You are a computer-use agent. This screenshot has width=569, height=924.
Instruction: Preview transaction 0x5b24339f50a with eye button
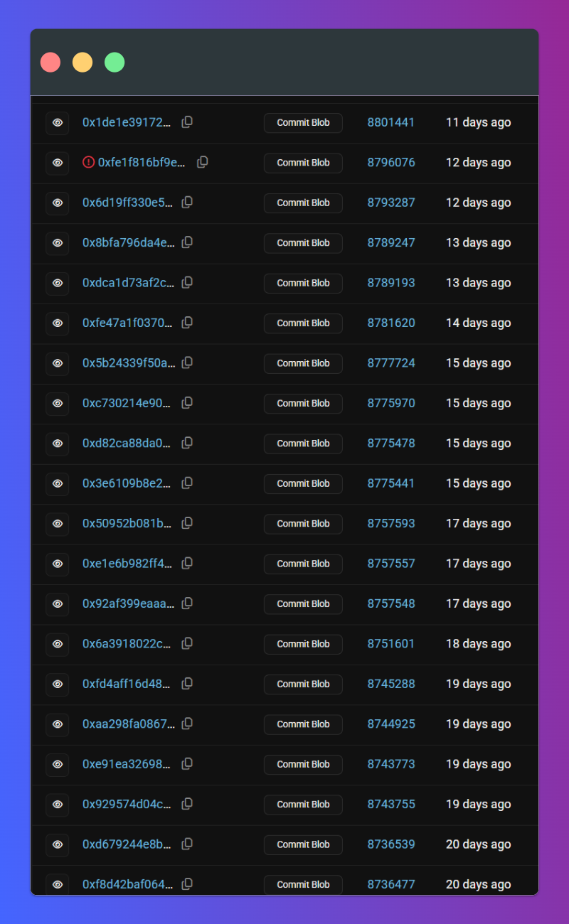click(x=58, y=363)
